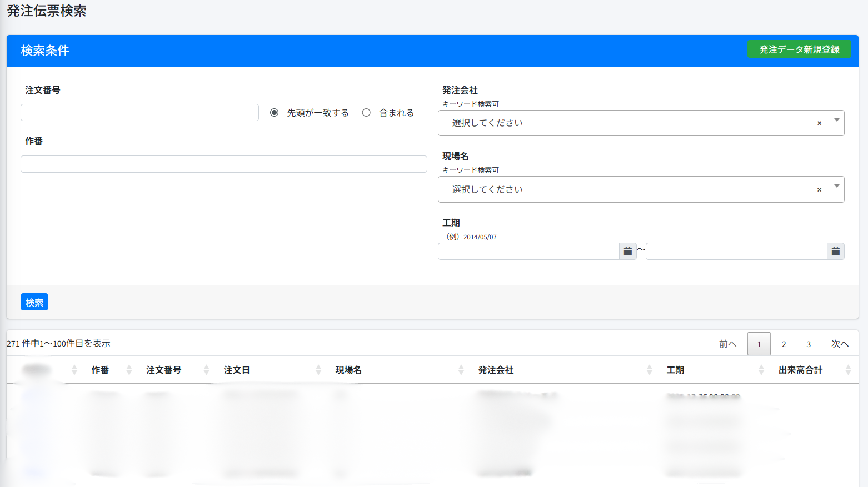Click the green 発注データ新規登録 button
The height and width of the screenshot is (487, 868).
[x=799, y=49]
